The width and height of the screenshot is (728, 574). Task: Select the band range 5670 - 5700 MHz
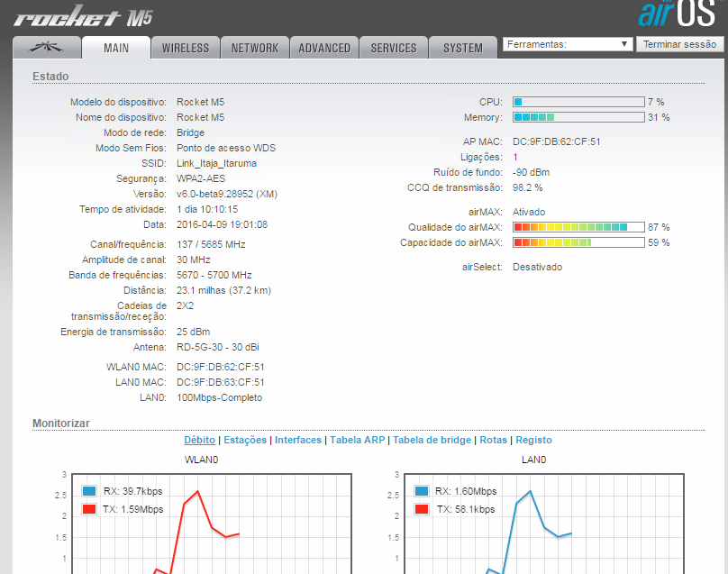pyautogui.click(x=214, y=275)
